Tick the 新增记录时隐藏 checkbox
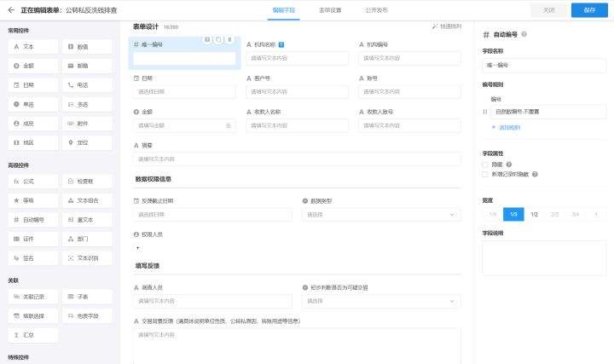The image size is (614, 364). (x=485, y=174)
